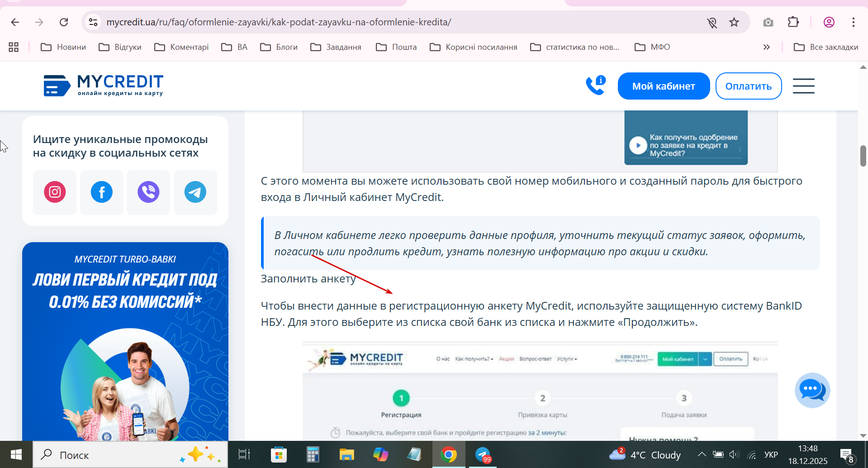Image resolution: width=868 pixels, height=468 pixels.
Task: Click the heading 'Ищите уникальные промокоды'
Action: pos(120,146)
